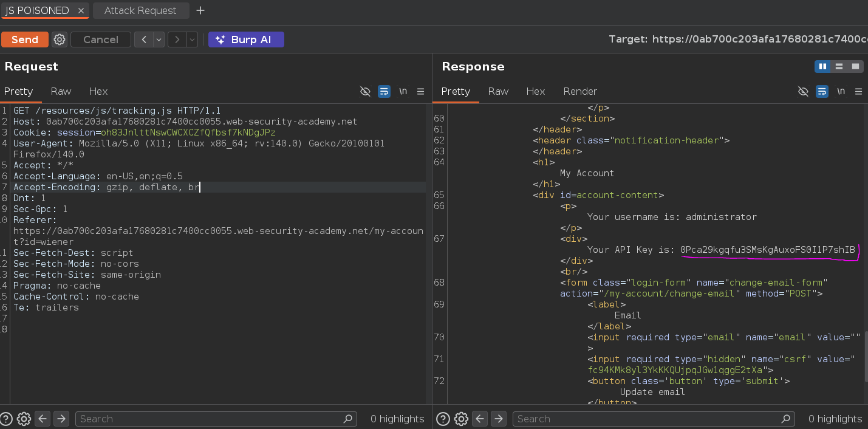
Task: Toggle hide non-printable eye icon in Request
Action: 365,92
